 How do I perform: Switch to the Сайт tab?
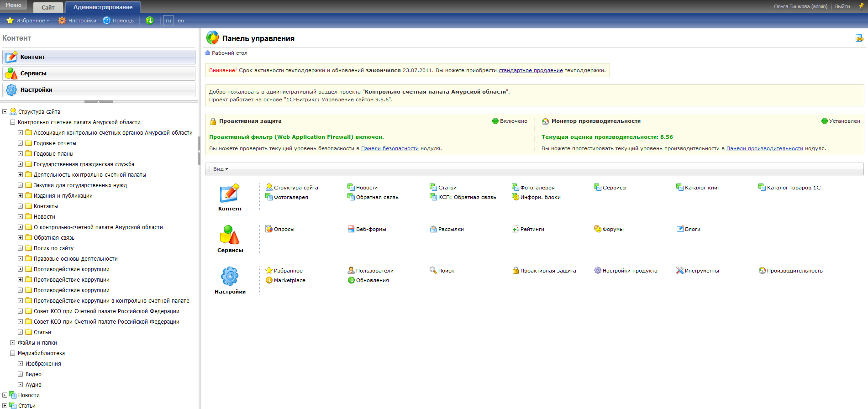click(48, 7)
